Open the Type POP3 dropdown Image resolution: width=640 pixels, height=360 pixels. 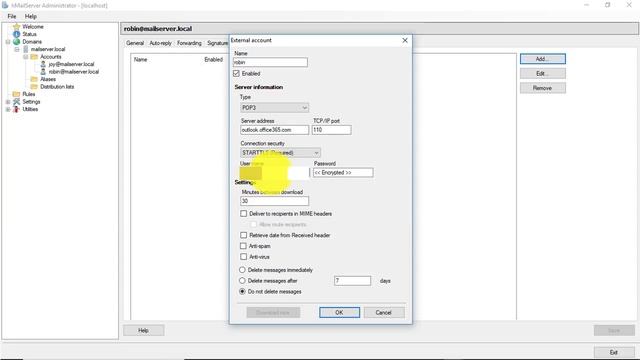tap(274, 108)
